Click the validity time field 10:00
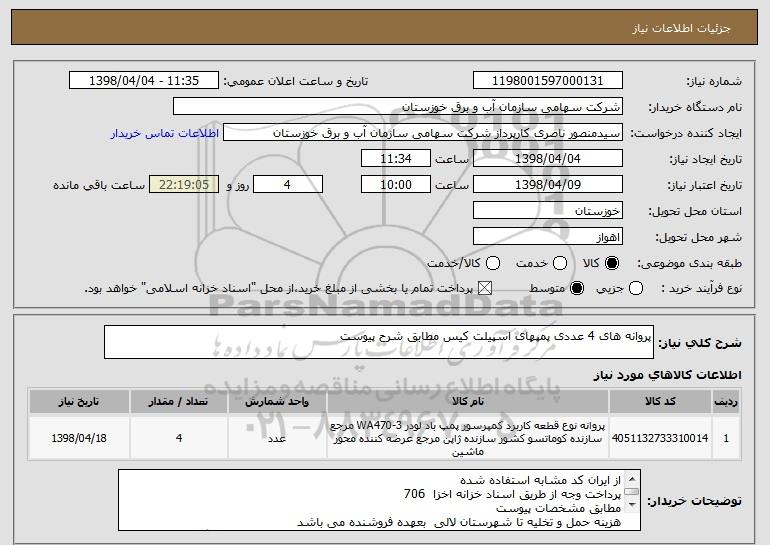The width and height of the screenshot is (770, 545). coord(396,185)
